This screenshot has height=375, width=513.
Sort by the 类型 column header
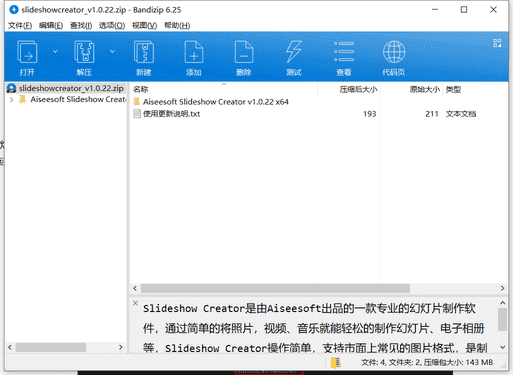click(453, 89)
